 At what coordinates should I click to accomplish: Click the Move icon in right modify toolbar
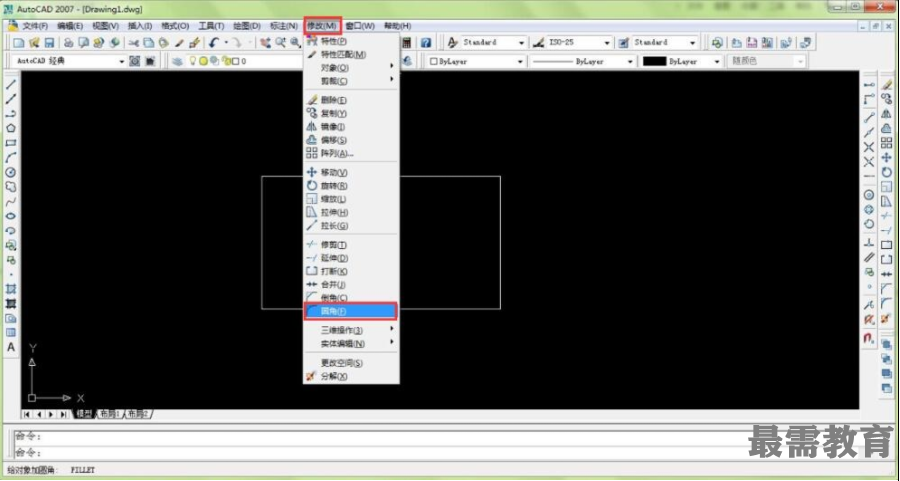886,157
